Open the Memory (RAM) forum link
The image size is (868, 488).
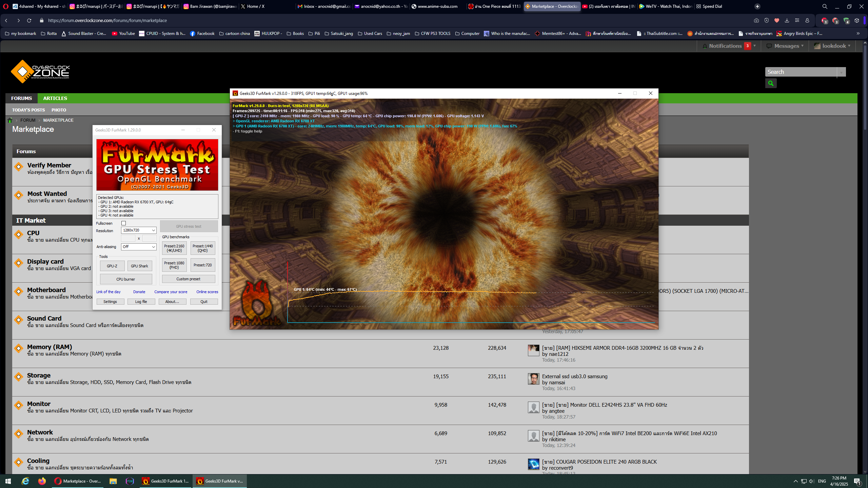(x=50, y=347)
